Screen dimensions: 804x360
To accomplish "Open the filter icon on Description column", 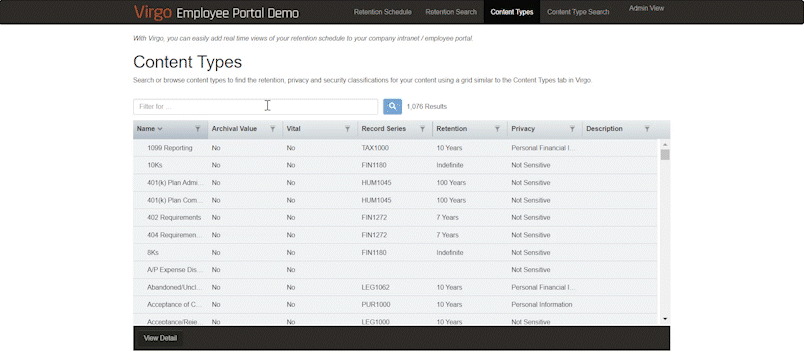I will coord(647,129).
